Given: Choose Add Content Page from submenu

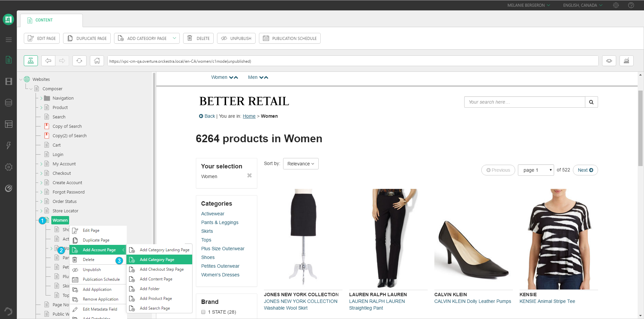Looking at the screenshot, I should click(x=156, y=279).
